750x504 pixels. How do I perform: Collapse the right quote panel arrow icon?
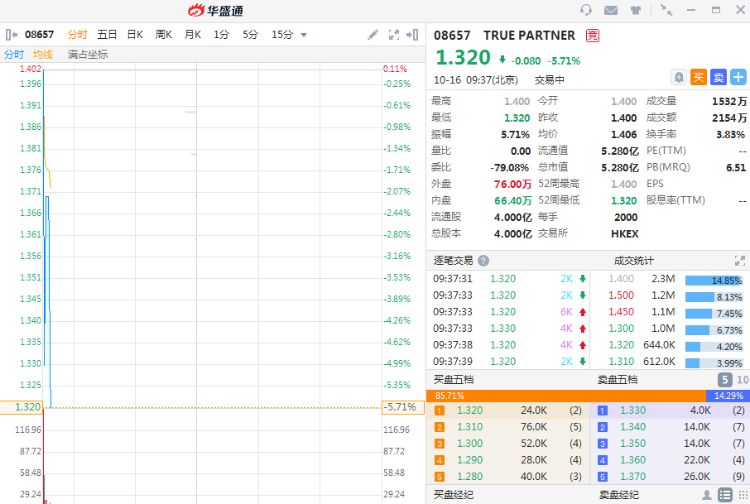click(412, 35)
